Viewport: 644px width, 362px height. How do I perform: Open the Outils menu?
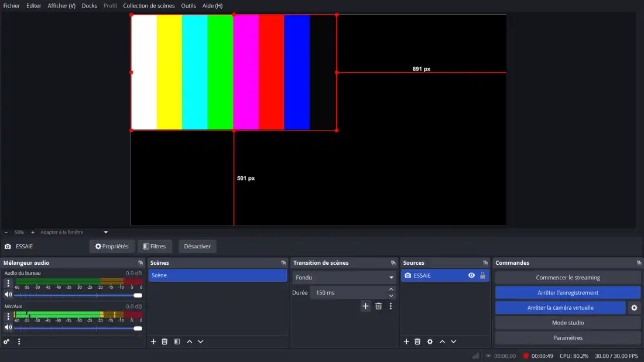pos(189,6)
